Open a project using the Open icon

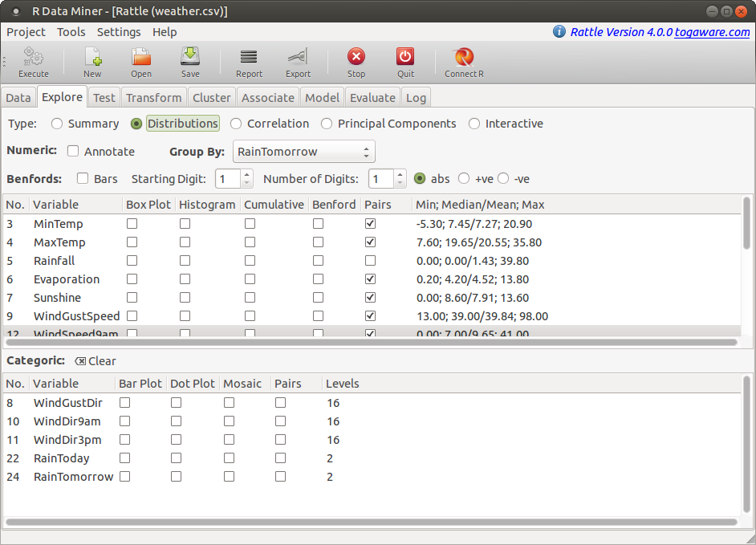pyautogui.click(x=141, y=58)
